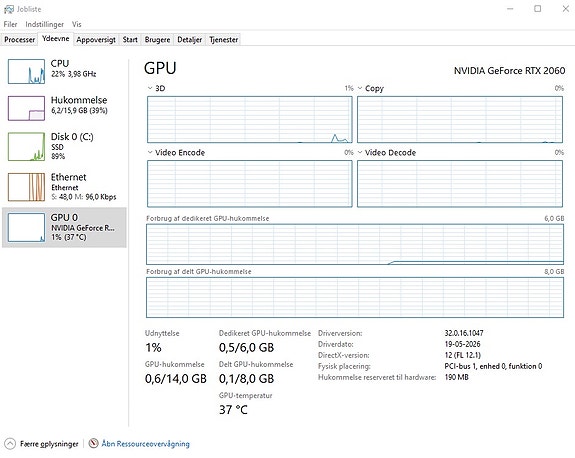Select the Hukommelse memory graph item

[64, 108]
